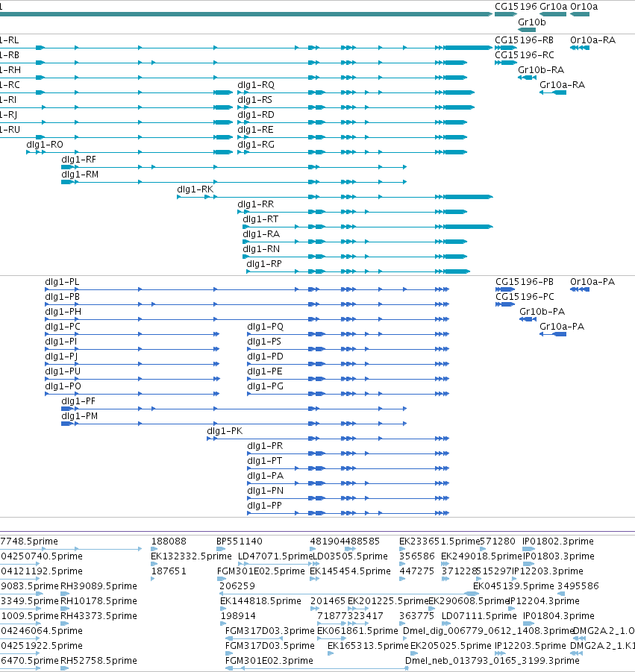The width and height of the screenshot is (635, 672).
Task: Select the Gr10b-PA protein label
Action: coord(542,312)
